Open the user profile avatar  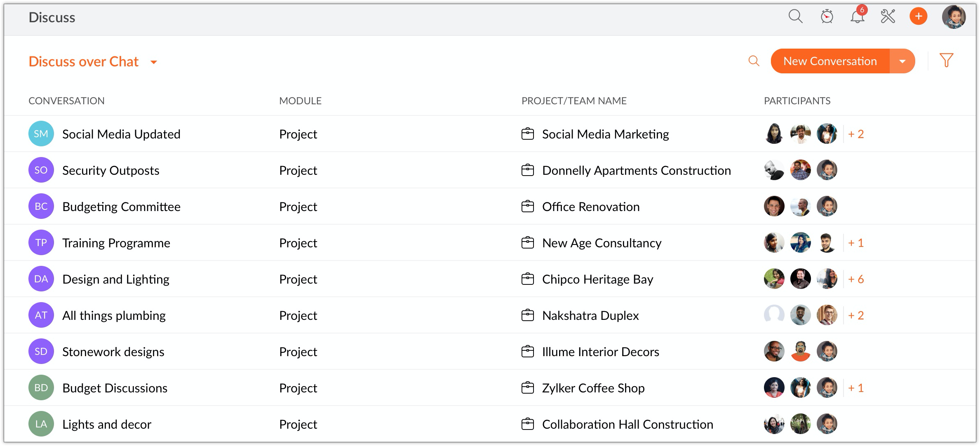(954, 17)
